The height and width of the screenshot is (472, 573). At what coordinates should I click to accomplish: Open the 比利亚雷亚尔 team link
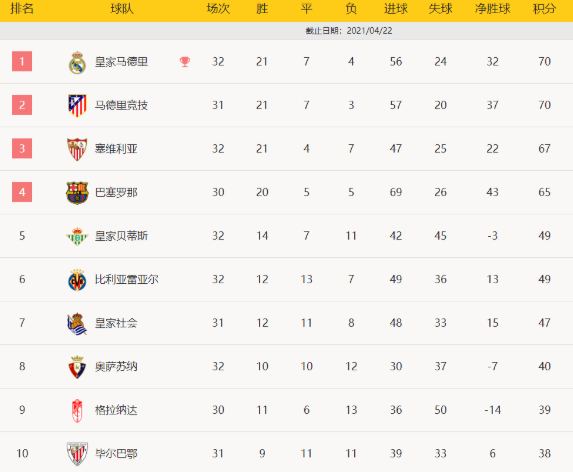(126, 279)
